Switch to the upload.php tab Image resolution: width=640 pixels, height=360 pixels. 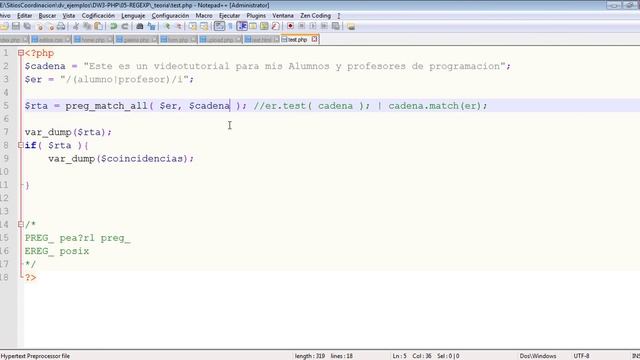220,40
